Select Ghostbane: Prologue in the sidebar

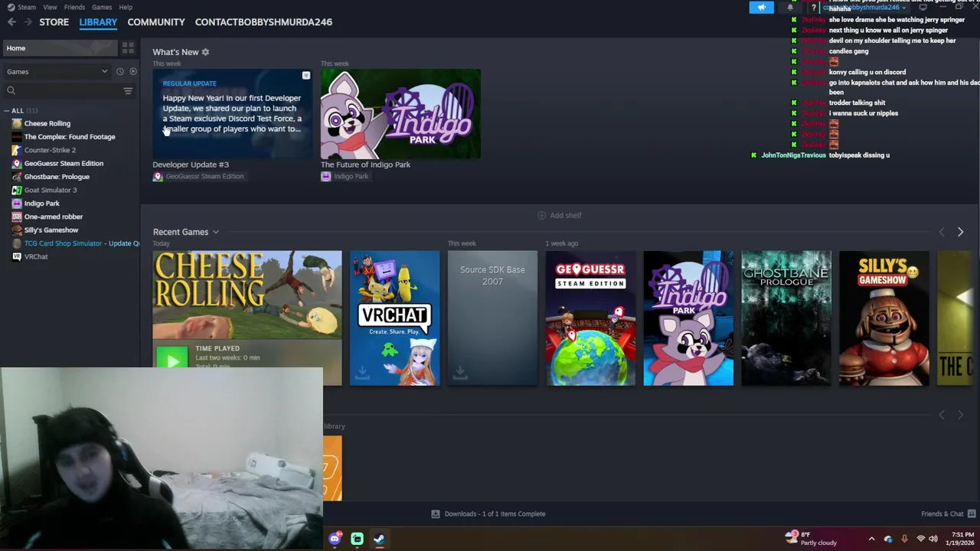[57, 177]
